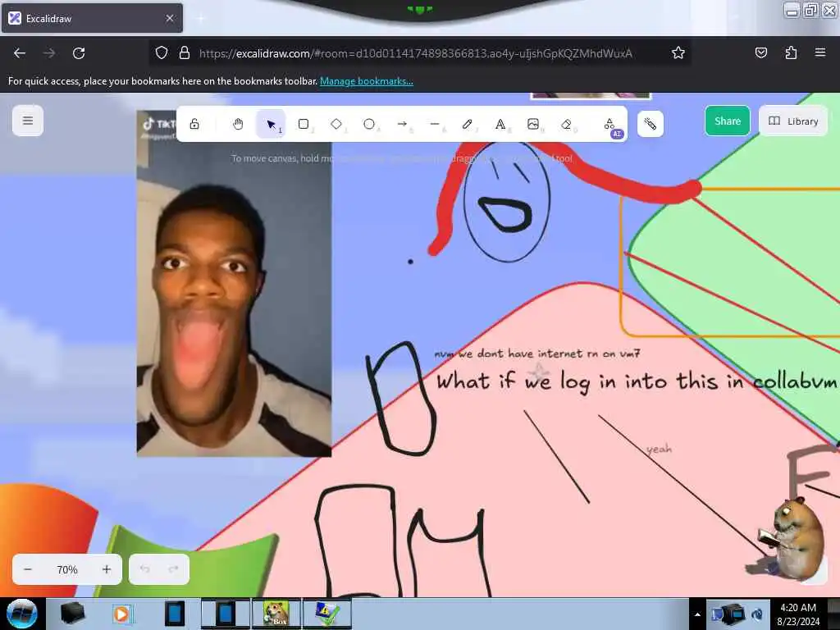840x630 pixels.
Task: Open the Windows Start orb
Action: pos(21,614)
